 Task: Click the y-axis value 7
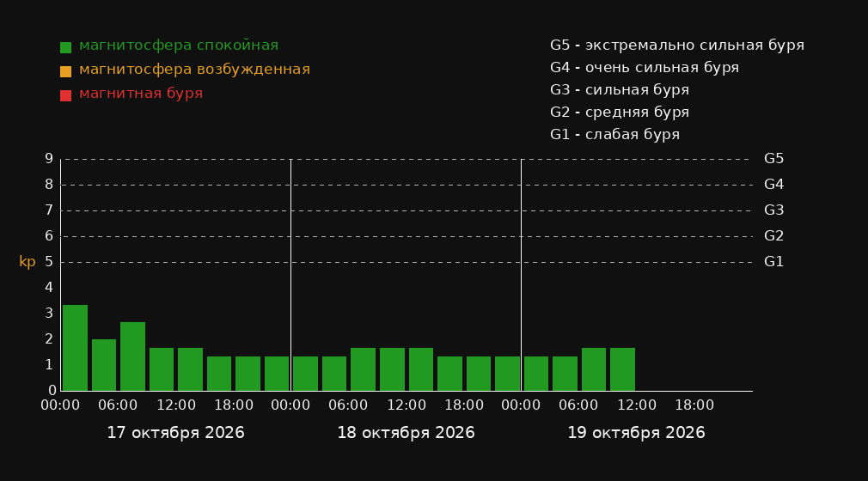49,210
